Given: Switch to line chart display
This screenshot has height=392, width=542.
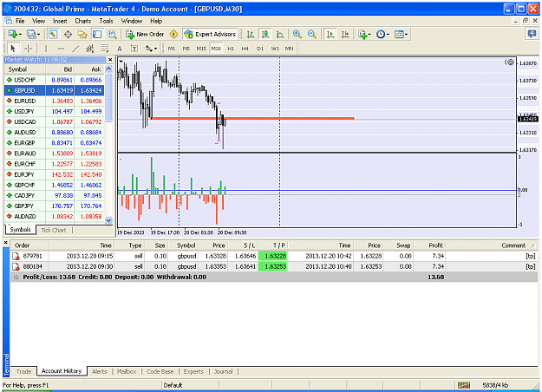Looking at the screenshot, I should tap(280, 34).
